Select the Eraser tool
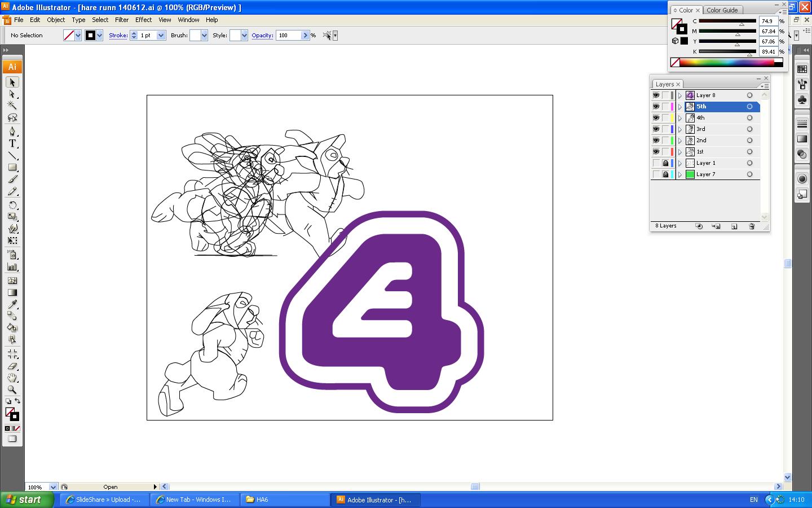Viewport: 812px width, 508px height. click(x=12, y=366)
